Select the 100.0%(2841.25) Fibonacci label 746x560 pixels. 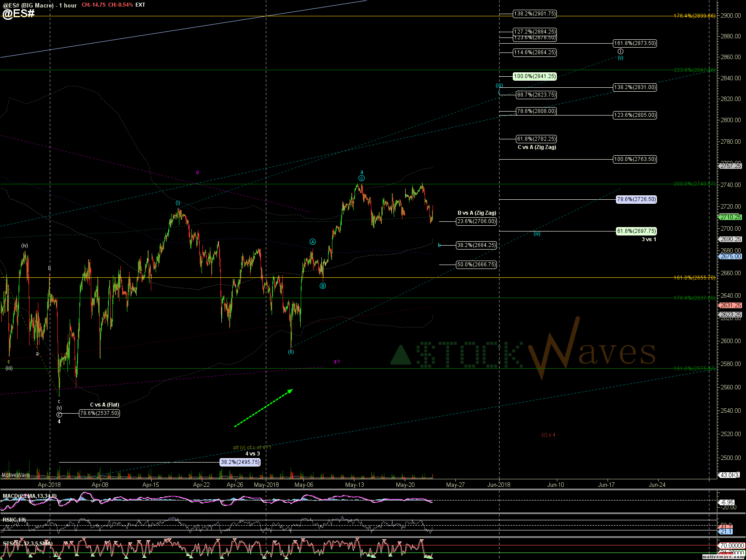click(534, 76)
